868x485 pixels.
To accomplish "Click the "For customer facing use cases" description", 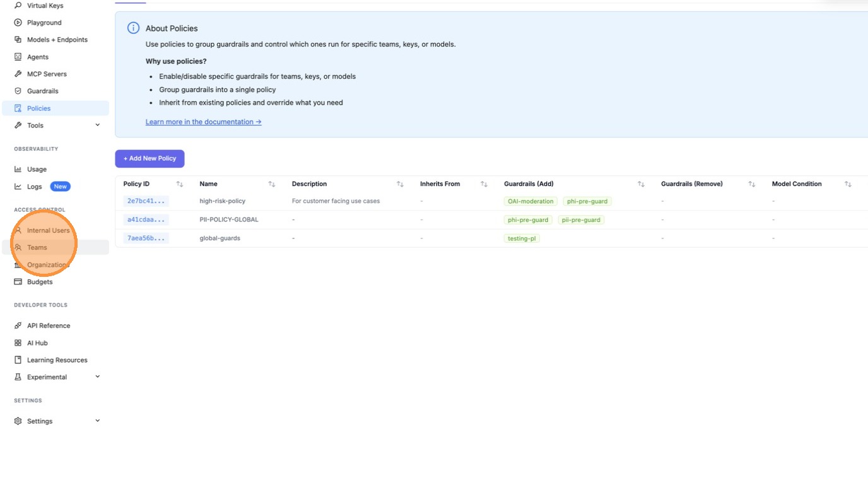I will click(x=336, y=201).
